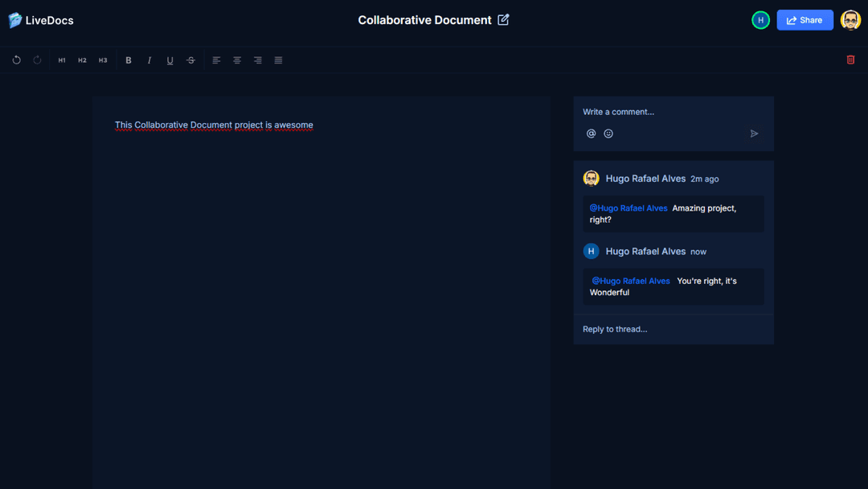Toggle strikethrough formatting
The image size is (868, 489).
tap(190, 60)
